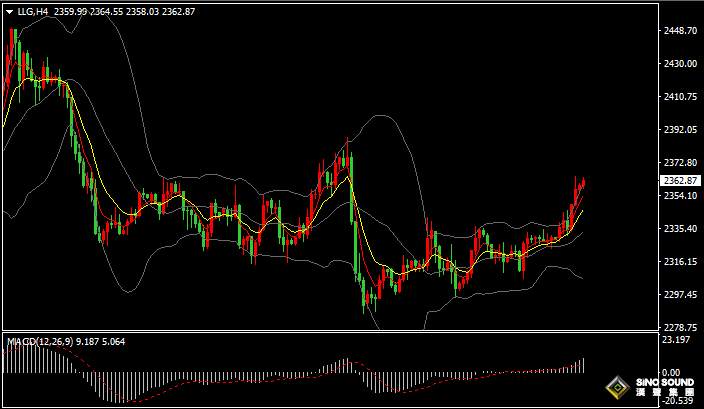Screen dimensions: 704x409
Task: Click the Sino Sound diamond logo icon
Action: 618,389
